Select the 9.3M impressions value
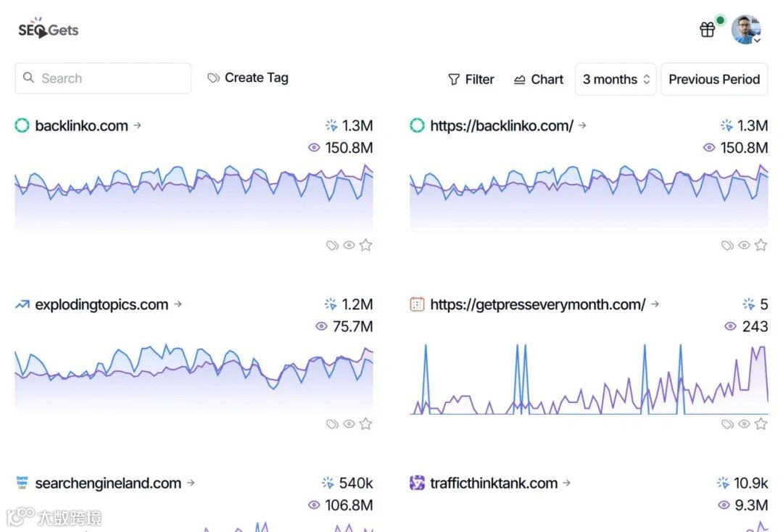Image resolution: width=783 pixels, height=532 pixels. (751, 505)
